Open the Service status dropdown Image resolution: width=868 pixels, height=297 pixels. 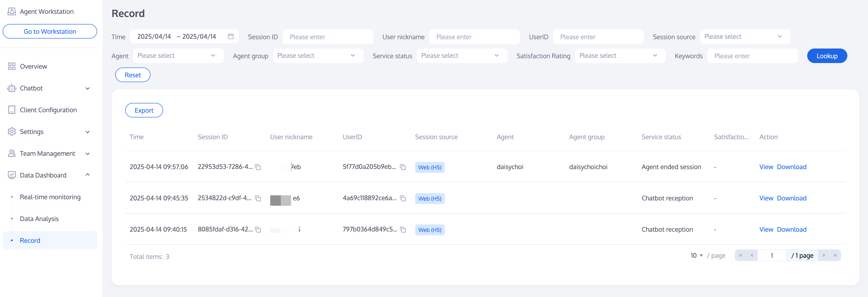point(461,56)
